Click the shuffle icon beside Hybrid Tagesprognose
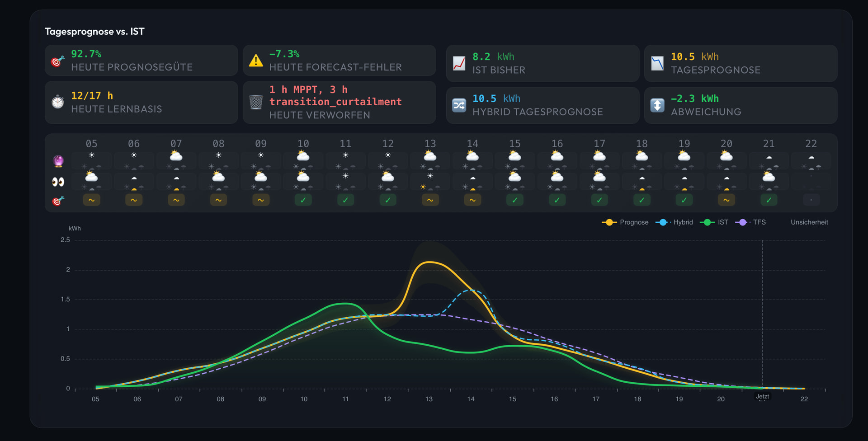Screen dimensions: 868x441 coord(459,105)
